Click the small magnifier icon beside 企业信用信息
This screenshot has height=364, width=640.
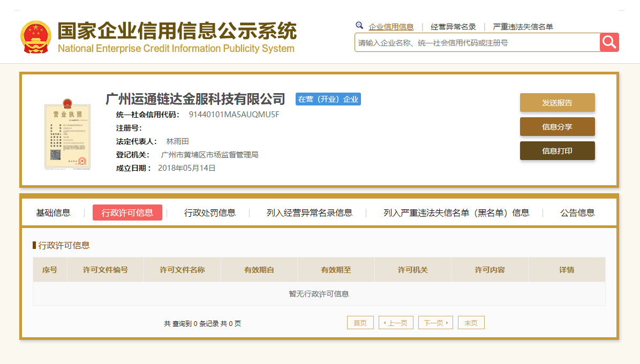click(359, 25)
